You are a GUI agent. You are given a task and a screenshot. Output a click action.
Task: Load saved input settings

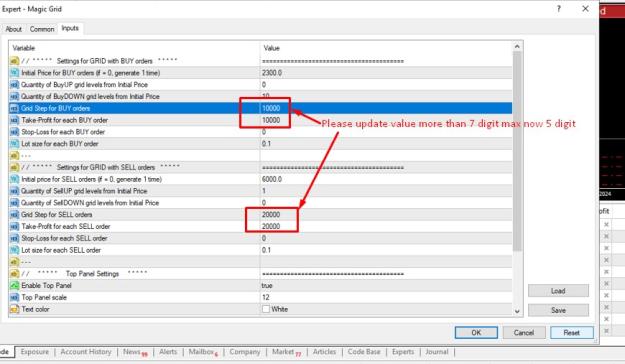(558, 291)
